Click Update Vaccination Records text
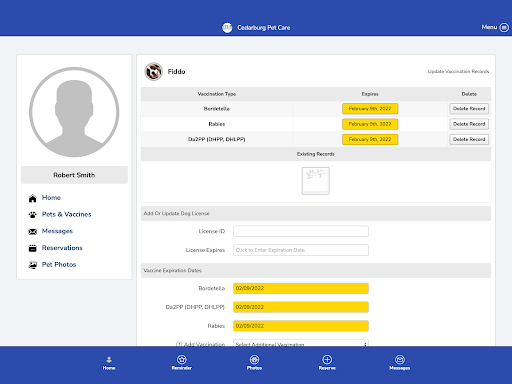This screenshot has height=384, width=512. tap(458, 71)
